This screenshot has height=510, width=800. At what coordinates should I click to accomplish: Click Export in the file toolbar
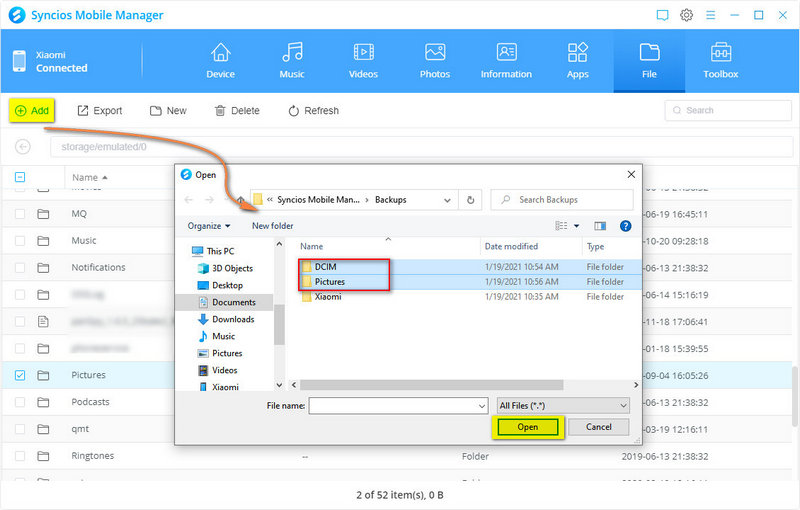pyautogui.click(x=99, y=111)
